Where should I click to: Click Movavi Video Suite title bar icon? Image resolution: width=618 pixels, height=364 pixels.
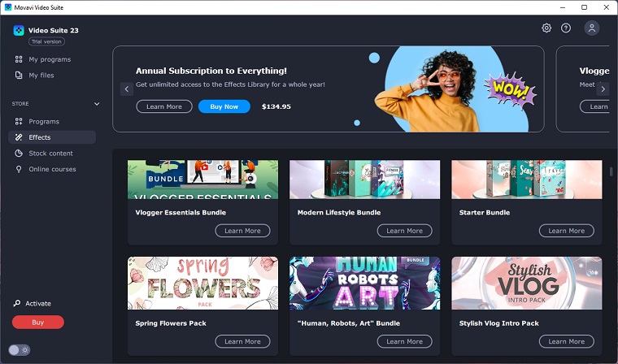tap(8, 7)
